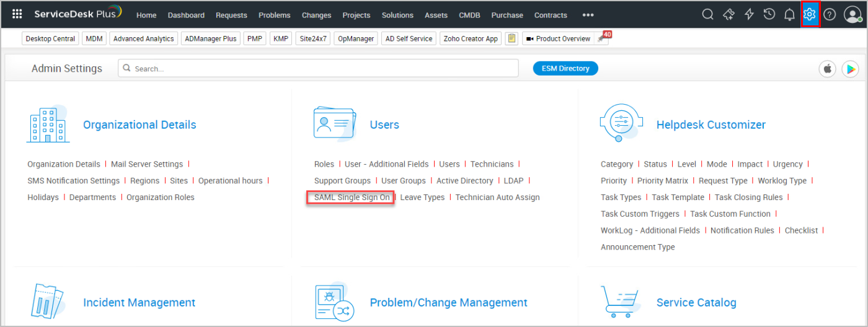868x327 pixels.
Task: Click the Product Overview video button
Action: click(x=558, y=38)
